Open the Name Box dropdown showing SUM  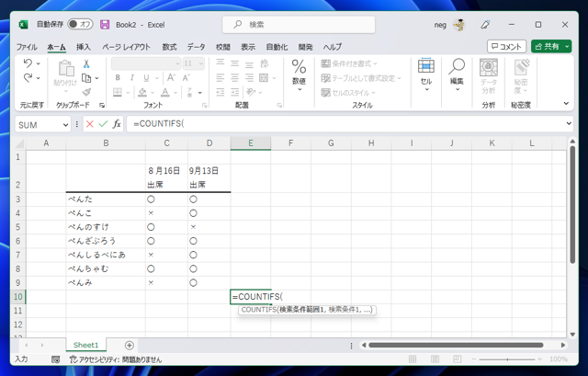click(65, 125)
